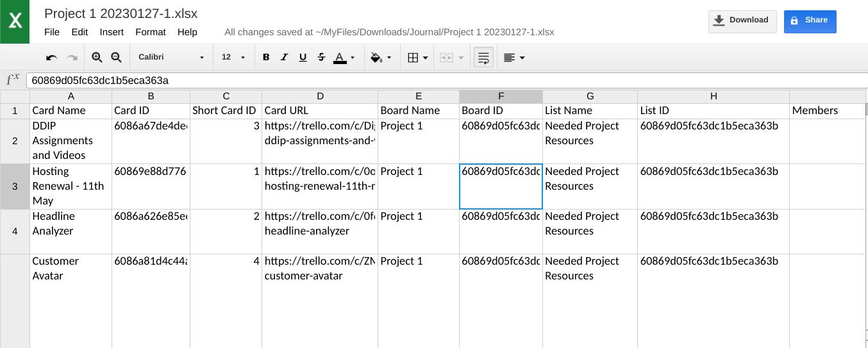
Task: Click the borders grid icon
Action: [413, 57]
